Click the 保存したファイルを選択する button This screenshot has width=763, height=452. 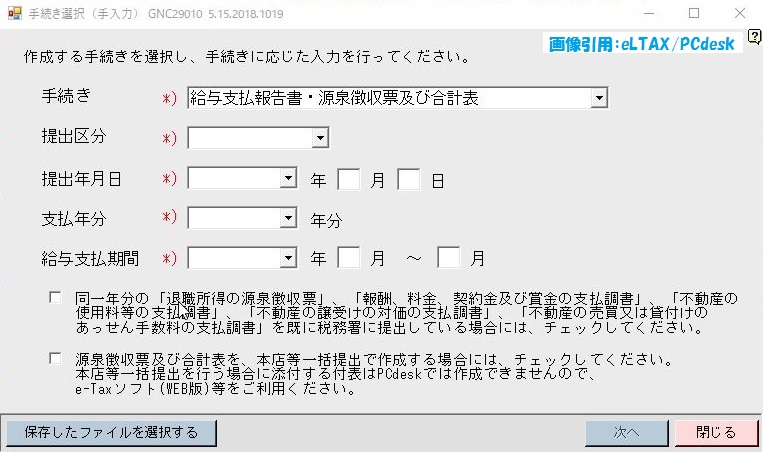coord(111,433)
